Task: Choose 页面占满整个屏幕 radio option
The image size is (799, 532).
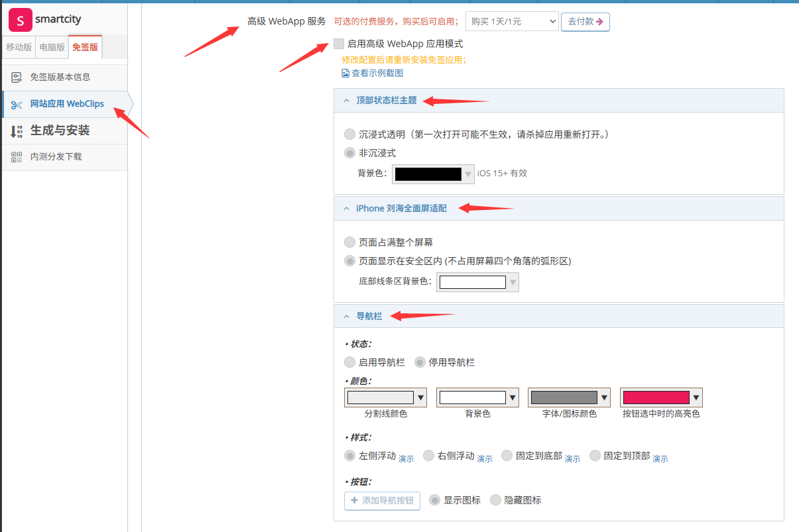Action: pos(349,243)
